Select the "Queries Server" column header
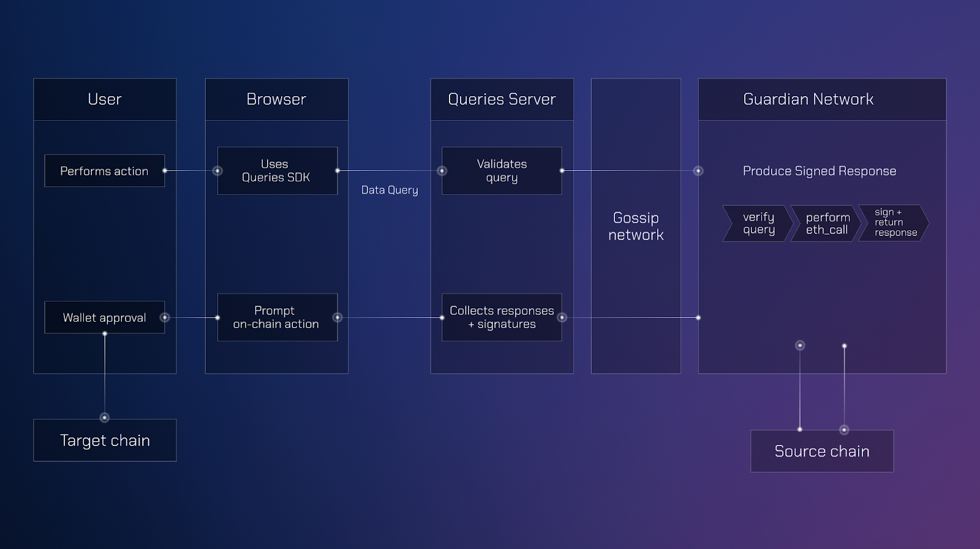Viewport: 980px width, 549px height. click(502, 99)
